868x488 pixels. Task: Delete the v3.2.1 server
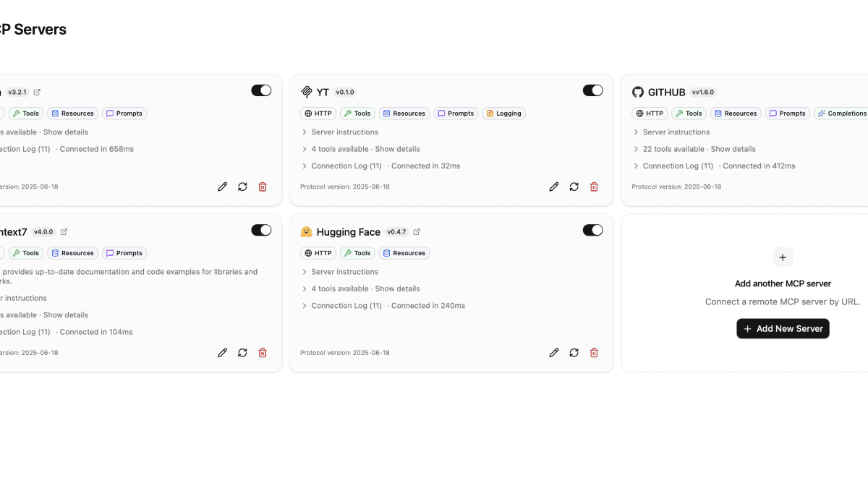[263, 187]
